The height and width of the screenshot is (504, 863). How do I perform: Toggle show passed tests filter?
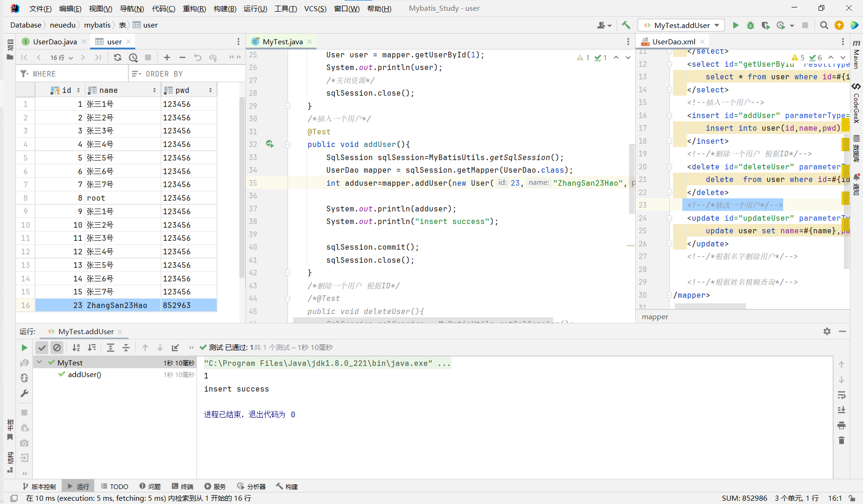[x=42, y=348]
